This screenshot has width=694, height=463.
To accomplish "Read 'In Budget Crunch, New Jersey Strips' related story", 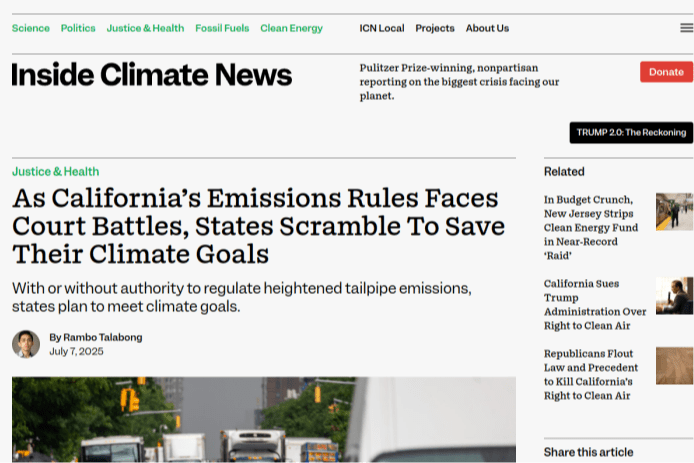I will coord(591,228).
